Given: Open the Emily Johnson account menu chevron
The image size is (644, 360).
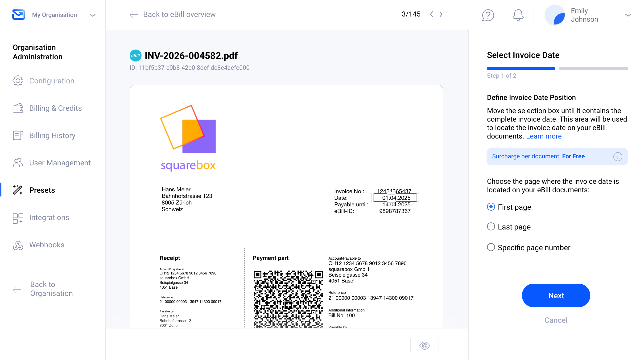Looking at the screenshot, I should click(x=628, y=15).
